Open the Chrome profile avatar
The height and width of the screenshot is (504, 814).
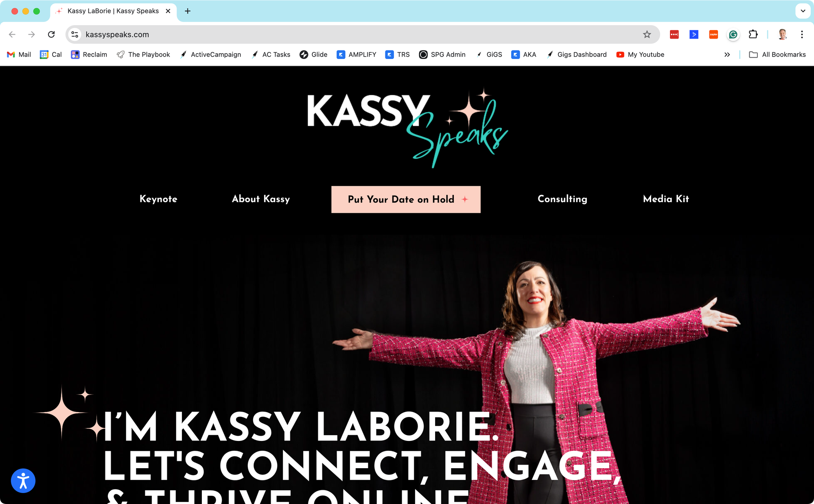(x=782, y=35)
